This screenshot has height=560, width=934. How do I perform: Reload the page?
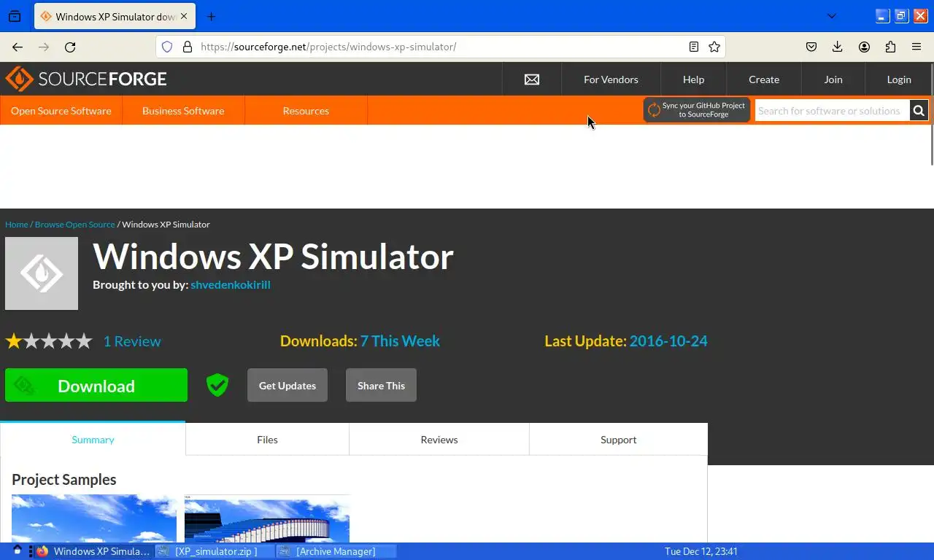point(70,47)
